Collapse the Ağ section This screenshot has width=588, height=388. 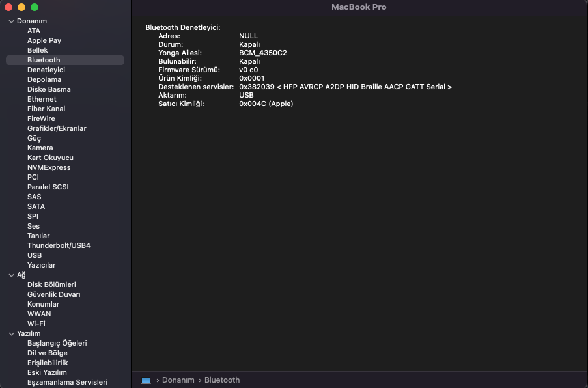11,275
